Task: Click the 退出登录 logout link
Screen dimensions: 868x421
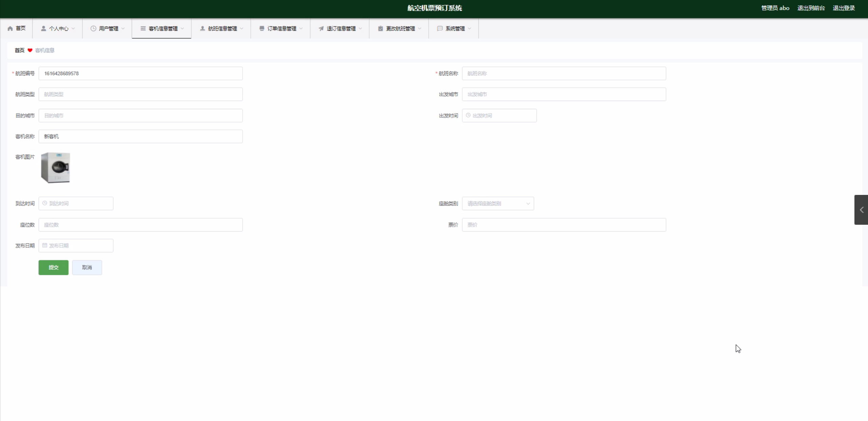Action: tap(844, 8)
